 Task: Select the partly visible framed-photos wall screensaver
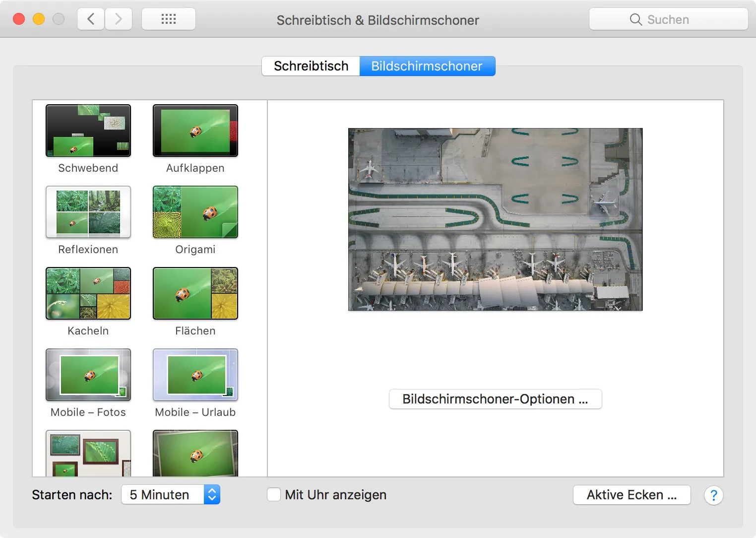point(88,453)
